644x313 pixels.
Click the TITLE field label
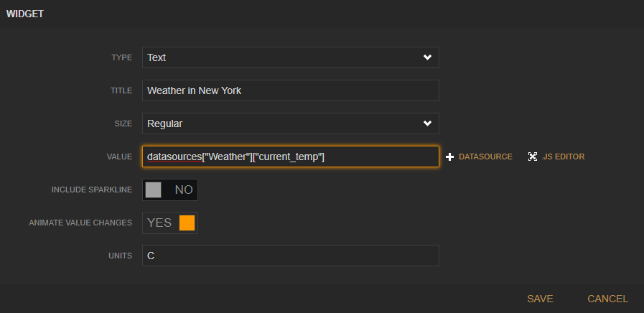coord(121,90)
